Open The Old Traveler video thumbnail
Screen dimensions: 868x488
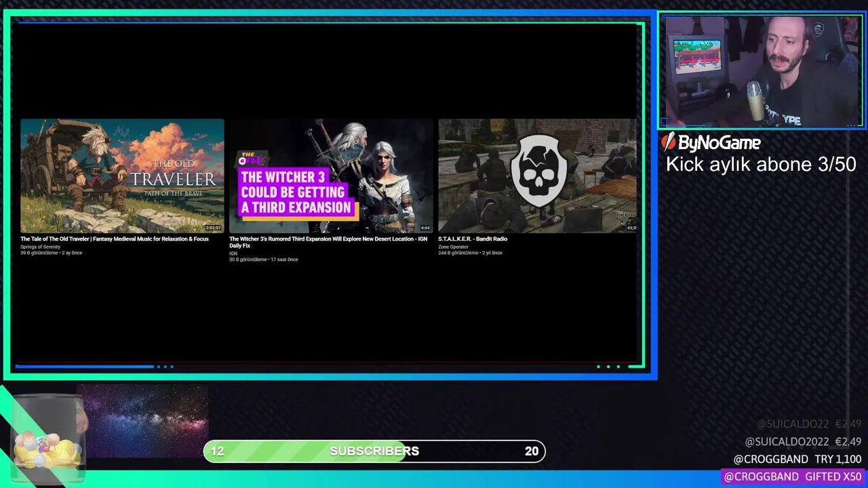pyautogui.click(x=122, y=176)
